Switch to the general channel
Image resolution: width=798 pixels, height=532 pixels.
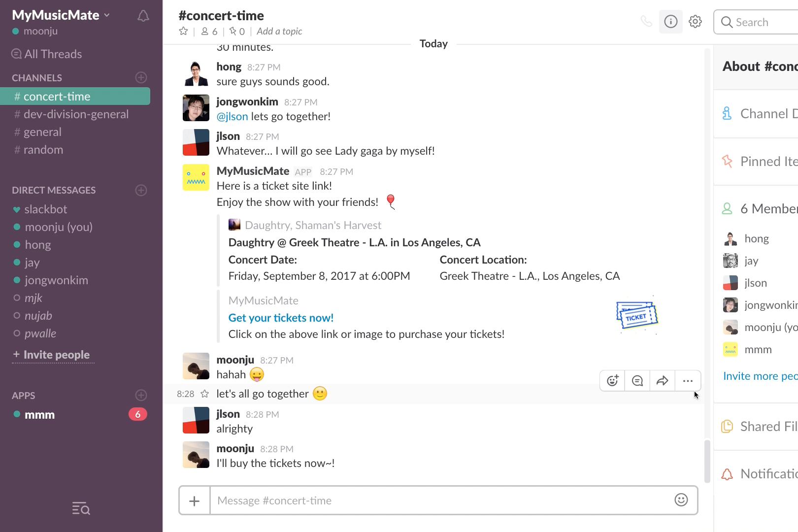[x=75, y=132]
